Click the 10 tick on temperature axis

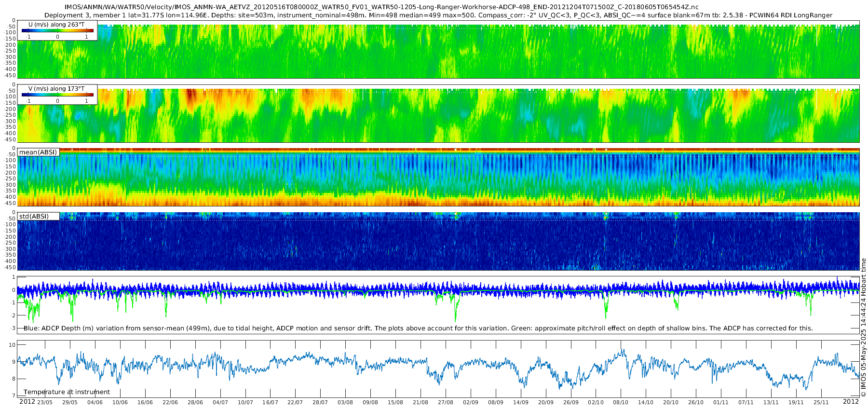point(12,345)
